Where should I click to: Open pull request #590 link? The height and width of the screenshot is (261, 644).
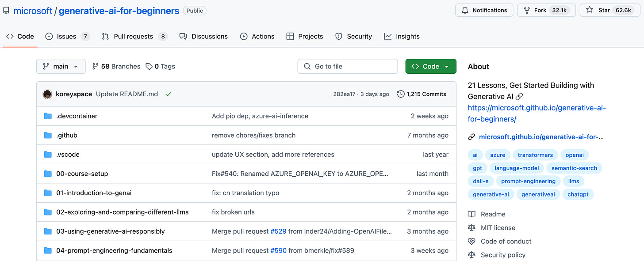click(278, 250)
